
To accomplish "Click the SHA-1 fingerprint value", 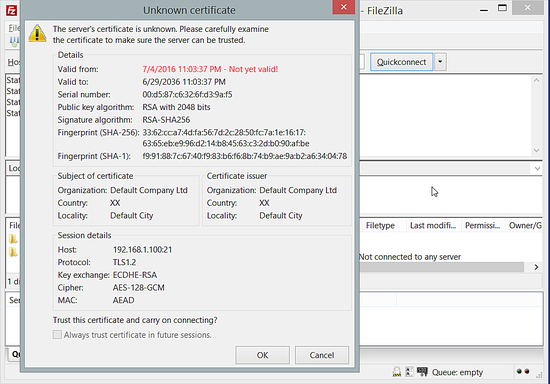I will click(244, 156).
